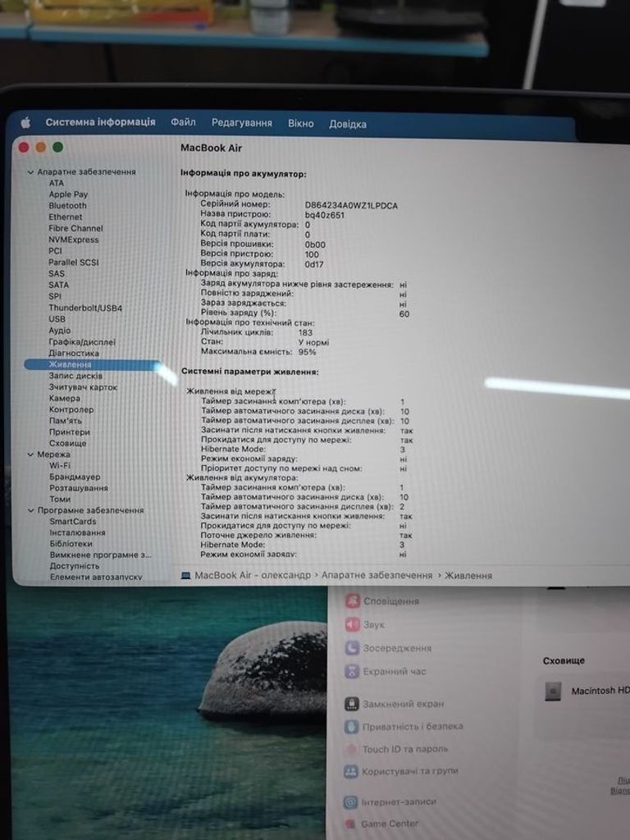Select Thunderbolt/USB4 in the sidebar
The height and width of the screenshot is (840, 630).
click(x=85, y=308)
